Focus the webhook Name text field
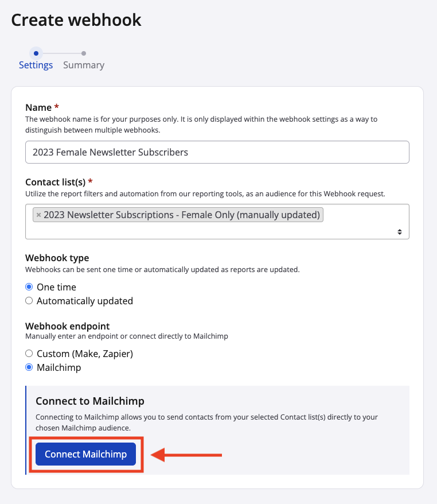Screen dimensions: 437x504 pyautogui.click(x=217, y=152)
